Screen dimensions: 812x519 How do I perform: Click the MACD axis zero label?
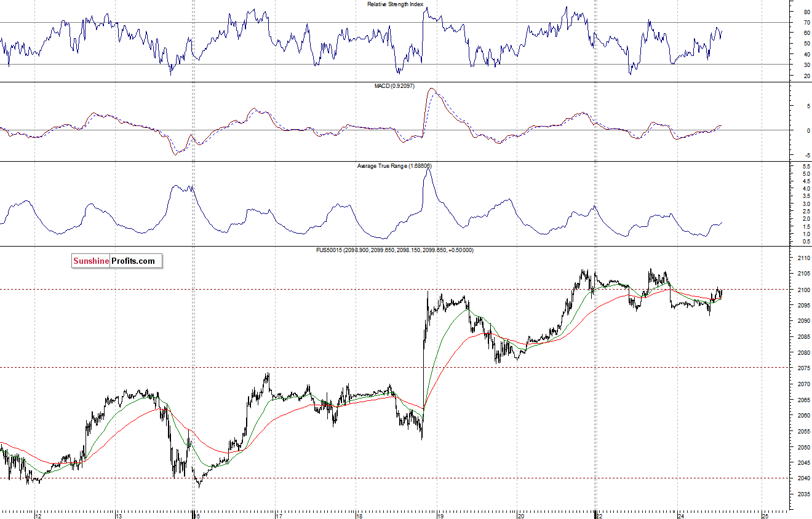click(808, 130)
